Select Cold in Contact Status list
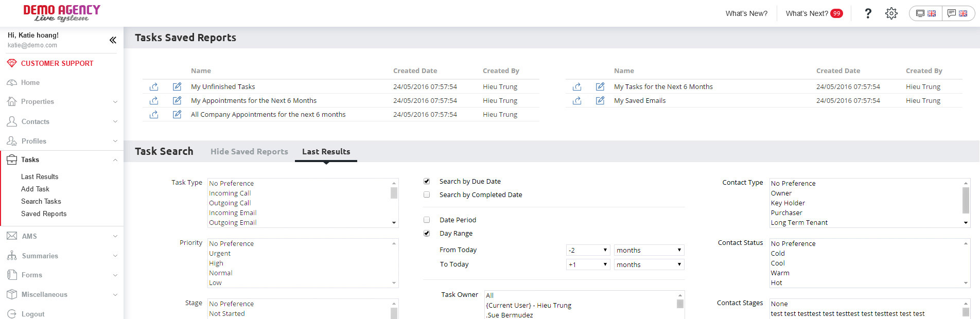This screenshot has width=980, height=319. tap(778, 253)
